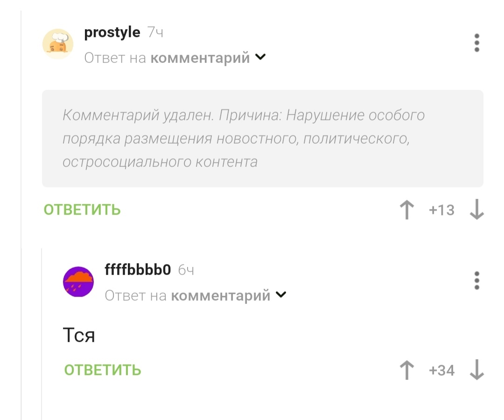
Task: Expand parent comment chevron under ffffbbbb0
Action: pos(281,295)
